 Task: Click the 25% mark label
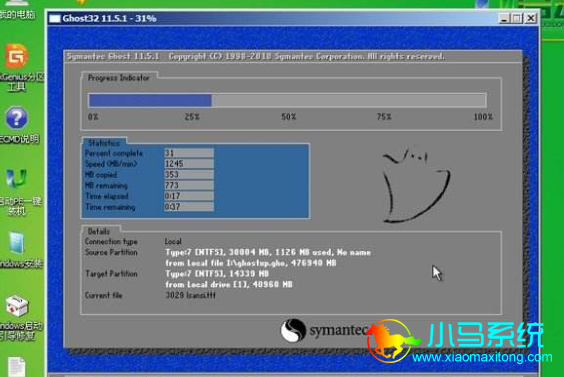pos(192,117)
